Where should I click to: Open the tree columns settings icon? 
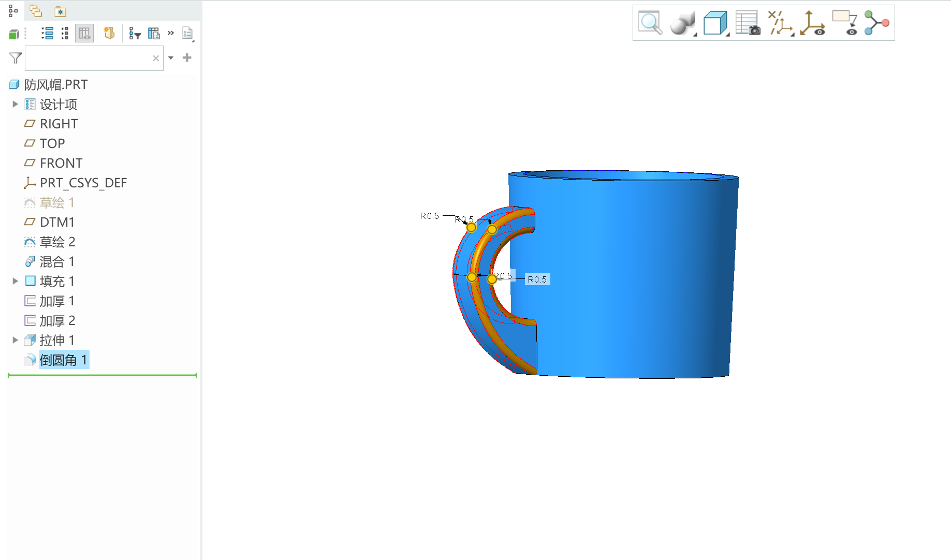click(154, 34)
